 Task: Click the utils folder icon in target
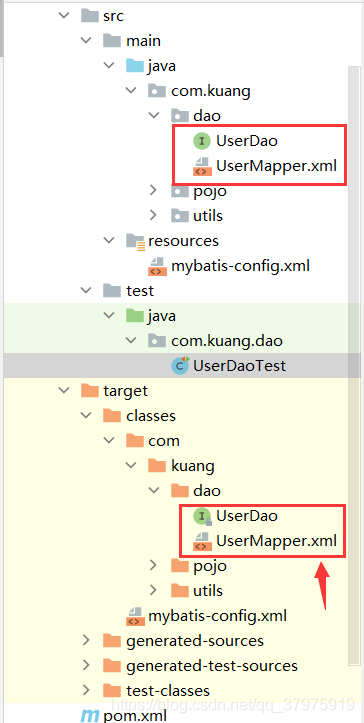[x=180, y=590]
